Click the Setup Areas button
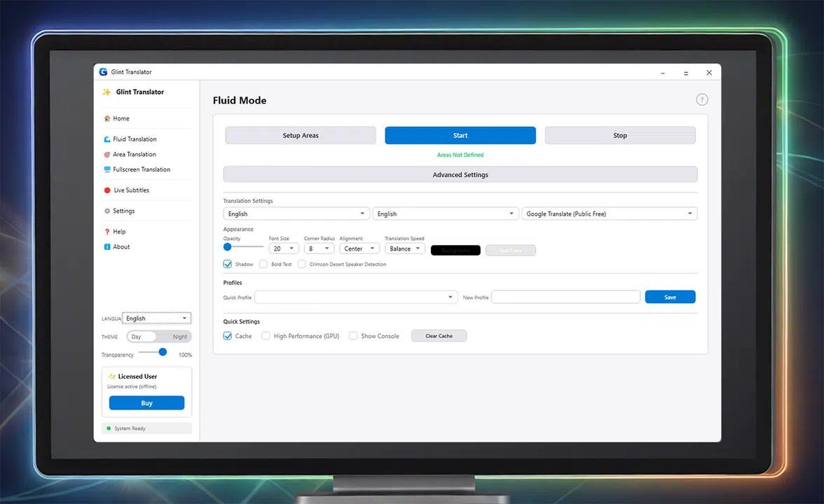Image resolution: width=824 pixels, height=504 pixels. (301, 136)
